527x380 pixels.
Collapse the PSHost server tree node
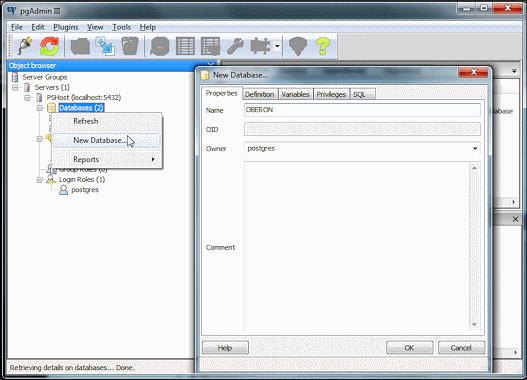pos(27,98)
